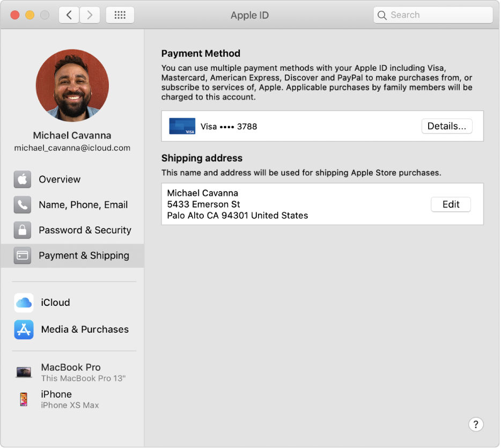Go forward with the right arrow button
This screenshot has height=448, width=501.
point(90,15)
